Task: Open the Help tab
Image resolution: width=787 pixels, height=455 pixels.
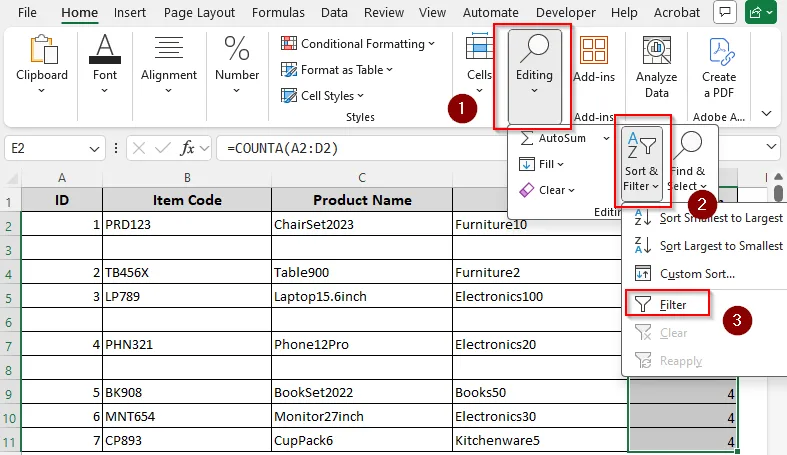Action: [x=624, y=13]
